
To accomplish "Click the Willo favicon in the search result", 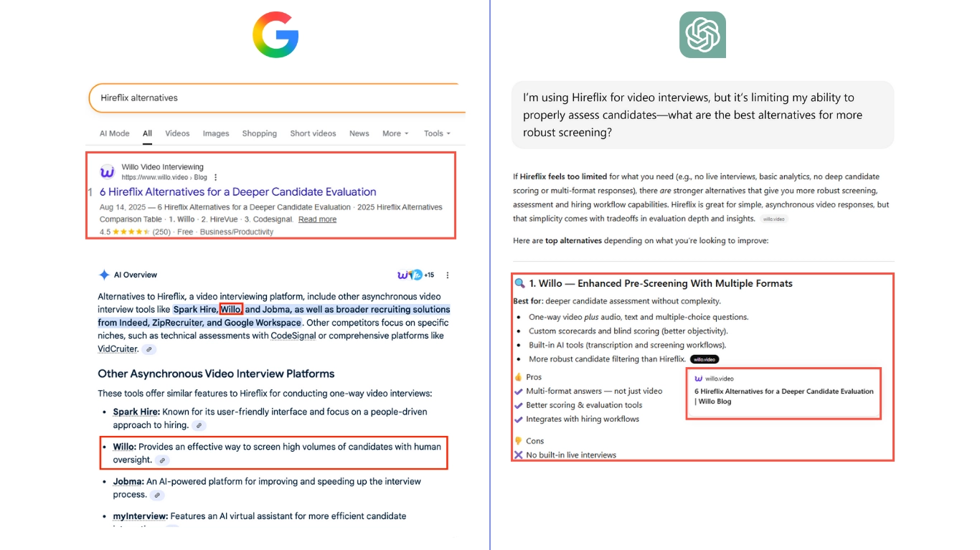I will click(107, 172).
